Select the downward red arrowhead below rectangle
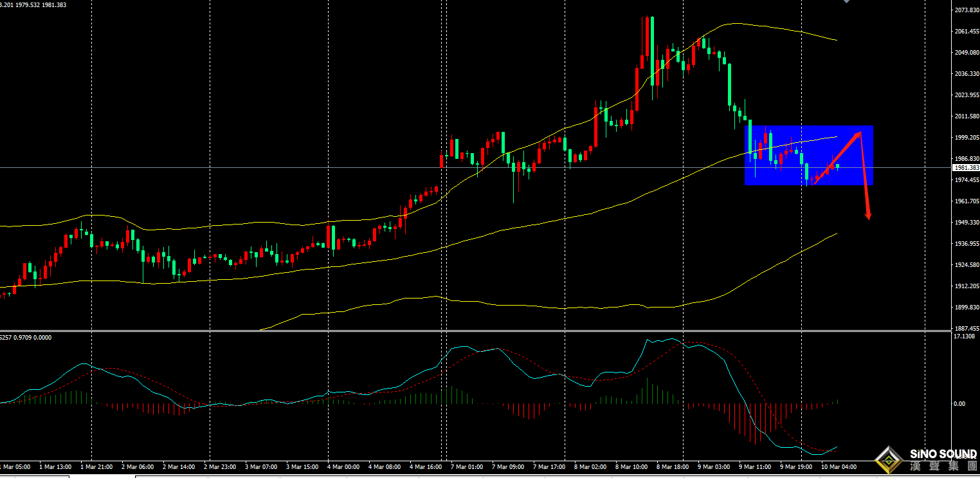This screenshot has height=478, width=980. click(x=867, y=214)
